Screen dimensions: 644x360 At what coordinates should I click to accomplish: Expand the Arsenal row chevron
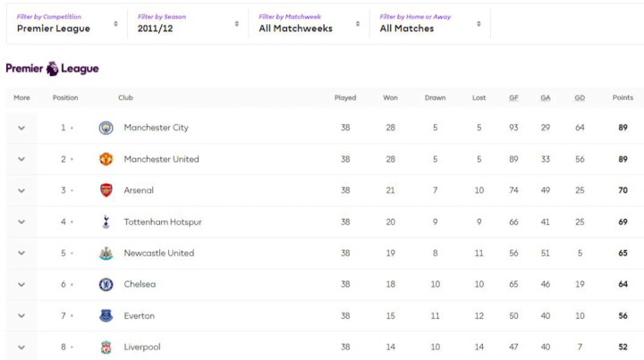click(21, 190)
